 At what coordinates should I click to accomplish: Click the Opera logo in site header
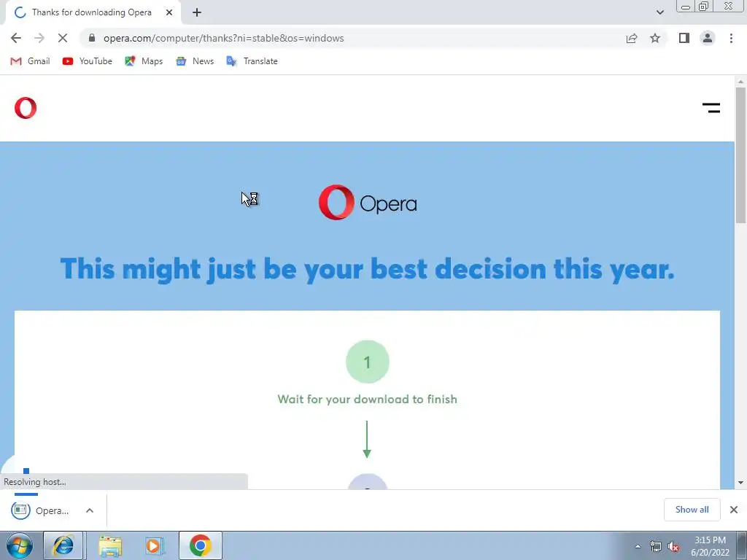click(x=26, y=108)
